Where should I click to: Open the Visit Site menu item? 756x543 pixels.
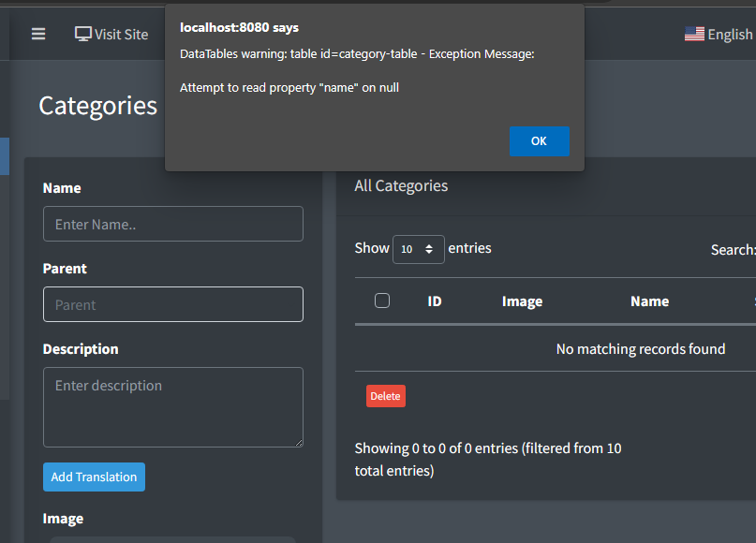pos(111,34)
